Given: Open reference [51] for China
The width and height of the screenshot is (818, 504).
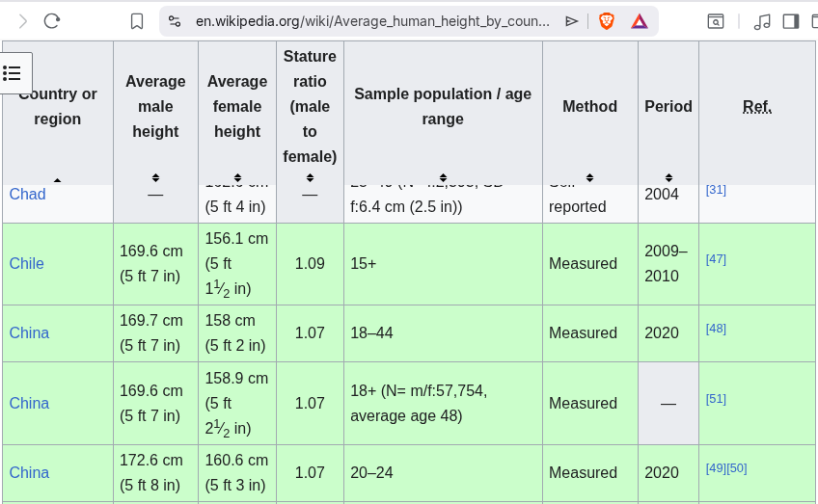Looking at the screenshot, I should (x=716, y=399).
